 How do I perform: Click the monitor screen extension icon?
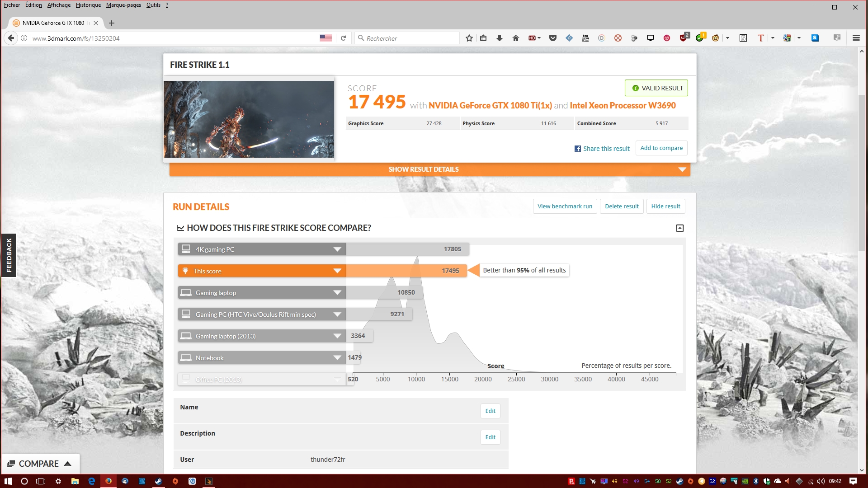click(651, 38)
